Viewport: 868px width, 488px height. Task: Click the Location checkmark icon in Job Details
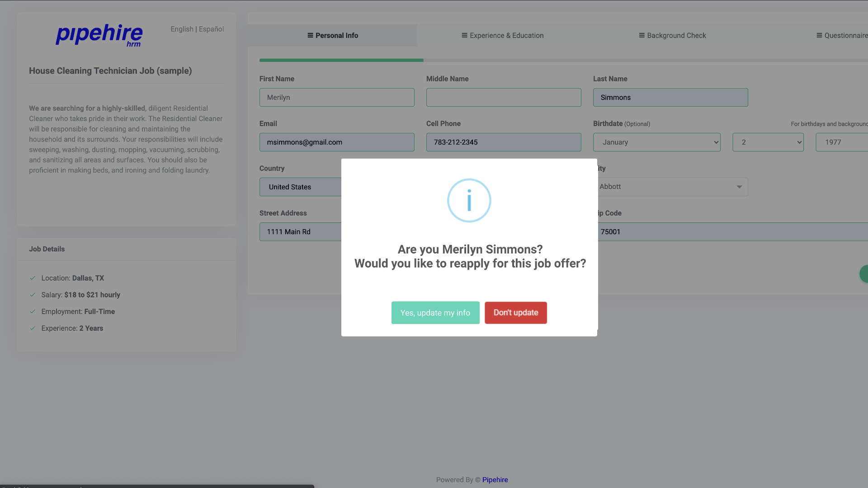(x=33, y=278)
